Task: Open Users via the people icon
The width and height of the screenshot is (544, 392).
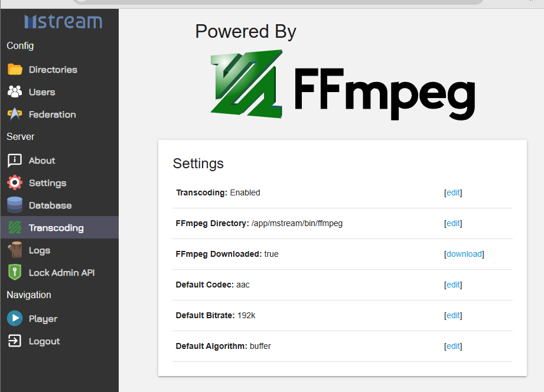Action: point(15,92)
